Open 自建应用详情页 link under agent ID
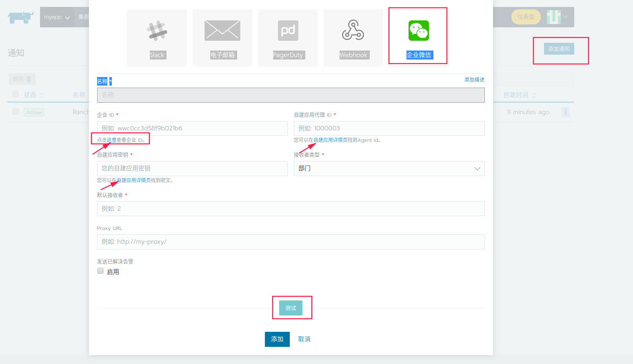Viewport: 633px width, 364px height. (x=331, y=140)
